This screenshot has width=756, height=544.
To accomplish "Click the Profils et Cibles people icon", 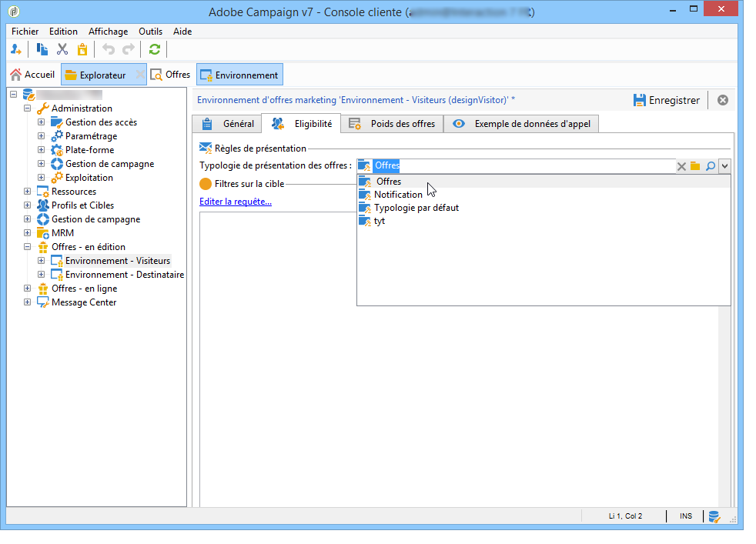I will point(43,205).
